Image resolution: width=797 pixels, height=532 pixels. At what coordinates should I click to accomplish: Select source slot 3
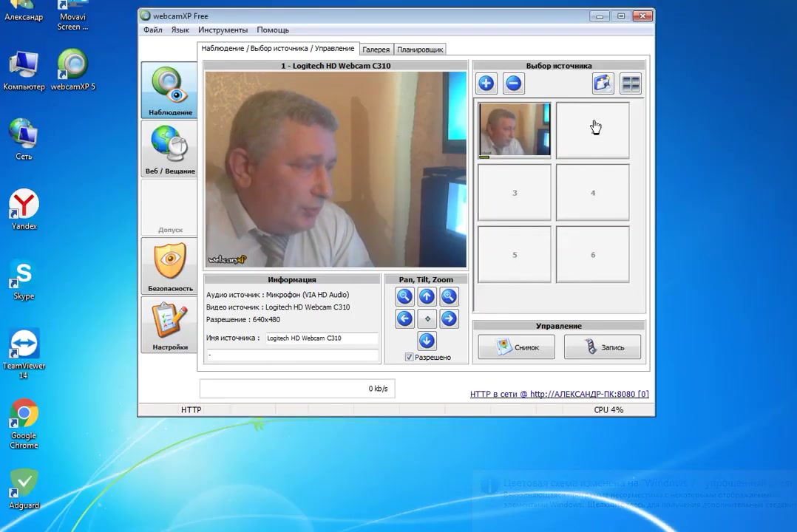click(515, 193)
